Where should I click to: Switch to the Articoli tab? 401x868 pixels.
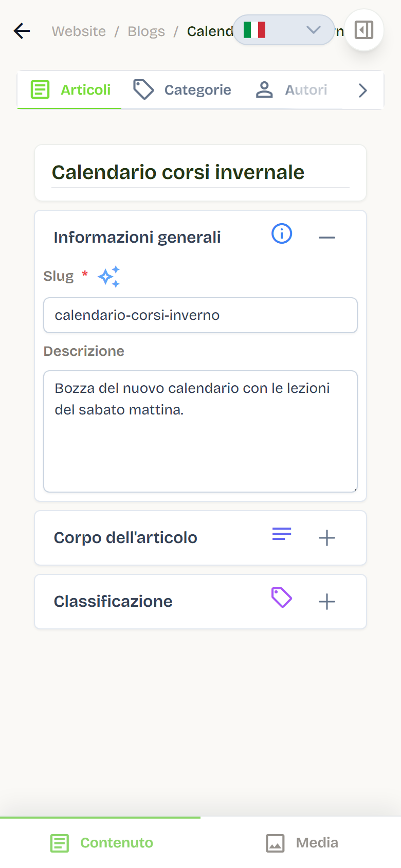70,90
